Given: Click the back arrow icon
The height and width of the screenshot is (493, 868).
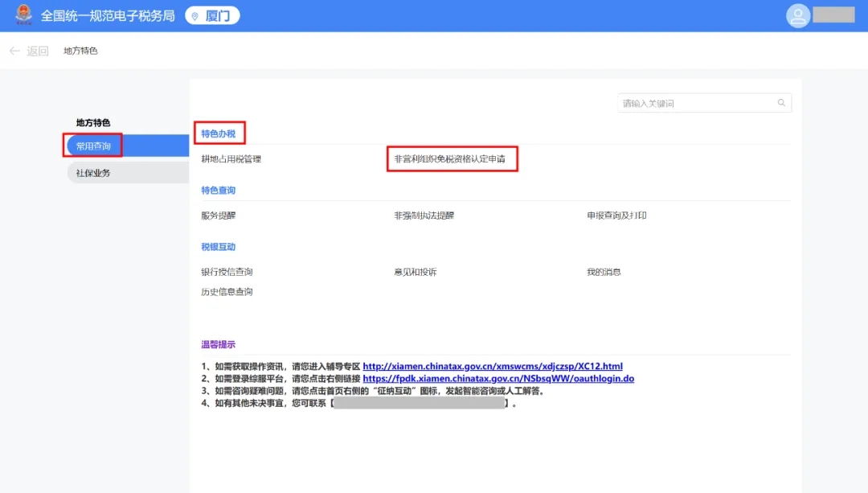Looking at the screenshot, I should [x=15, y=51].
